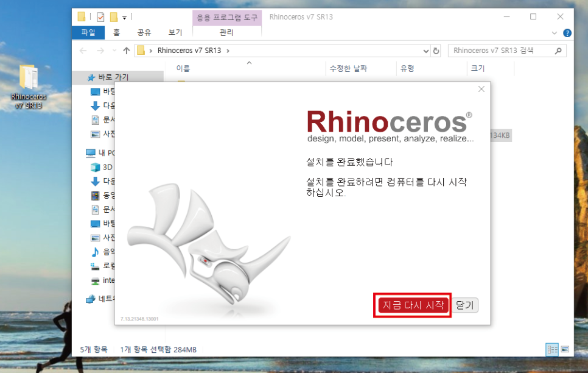Open the 보기 ribbon tab
588x373 pixels.
pyautogui.click(x=175, y=33)
